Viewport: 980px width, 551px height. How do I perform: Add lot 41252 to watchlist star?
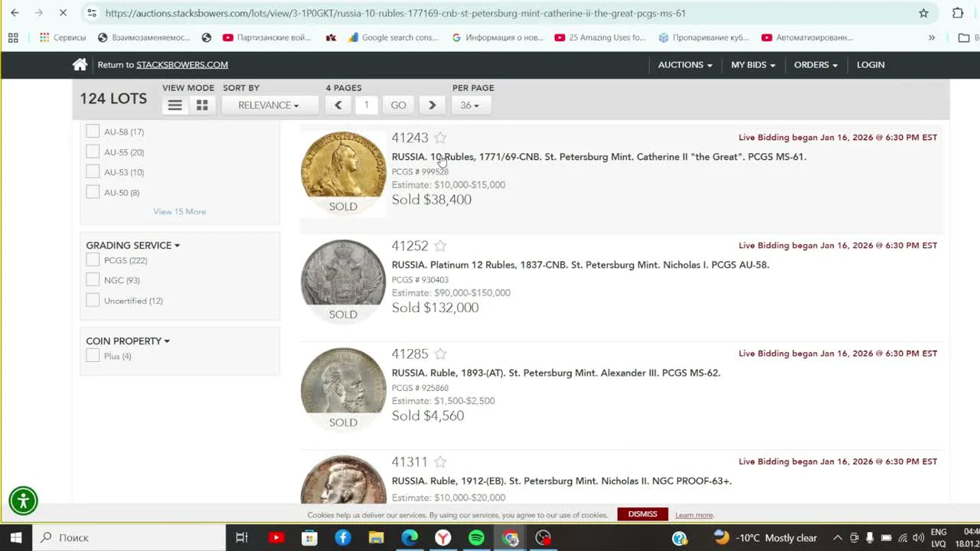tap(440, 246)
